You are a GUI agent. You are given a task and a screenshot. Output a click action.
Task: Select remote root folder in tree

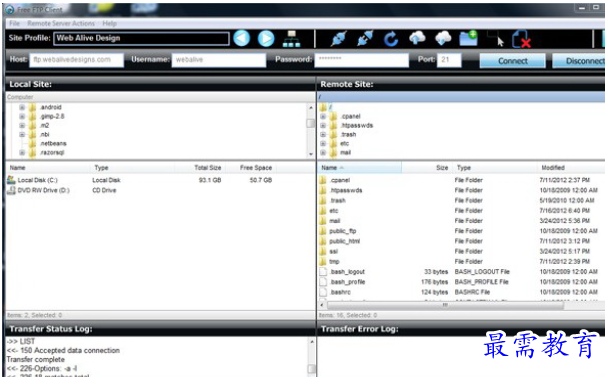point(326,107)
